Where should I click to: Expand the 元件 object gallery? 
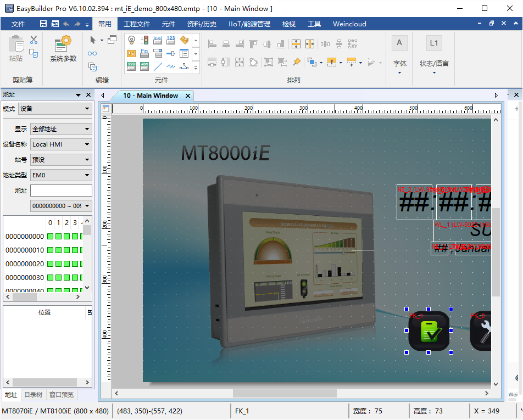pyautogui.click(x=196, y=68)
